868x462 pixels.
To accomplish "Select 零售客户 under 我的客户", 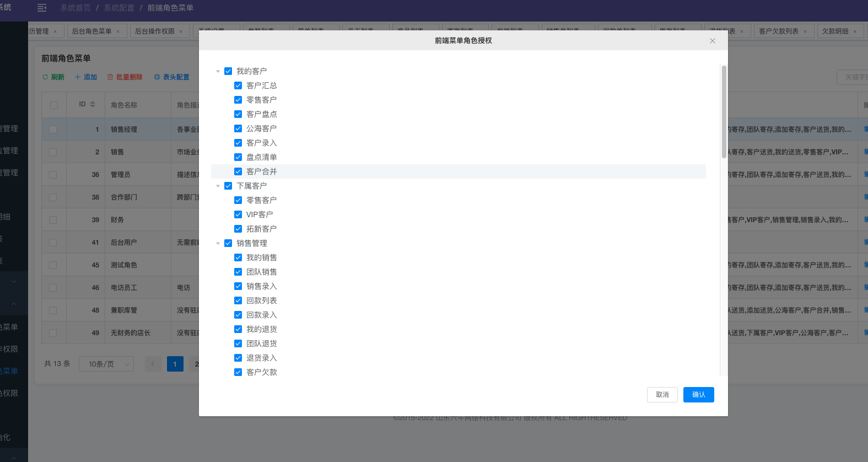I will (x=262, y=100).
